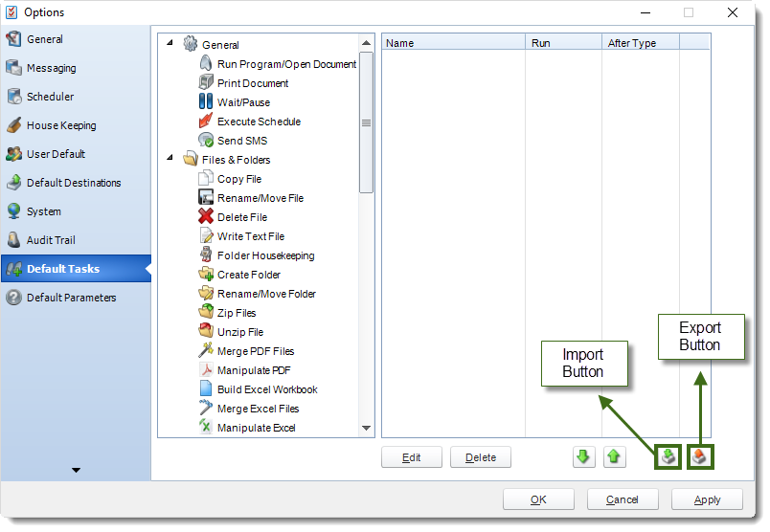Click the Cancel button
Image resolution: width=770 pixels, height=532 pixels.
[x=623, y=499]
